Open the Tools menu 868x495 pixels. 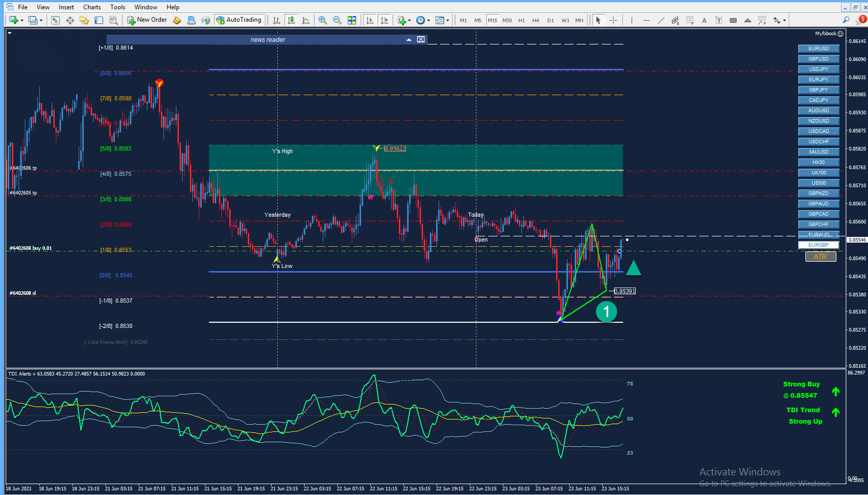click(x=117, y=7)
